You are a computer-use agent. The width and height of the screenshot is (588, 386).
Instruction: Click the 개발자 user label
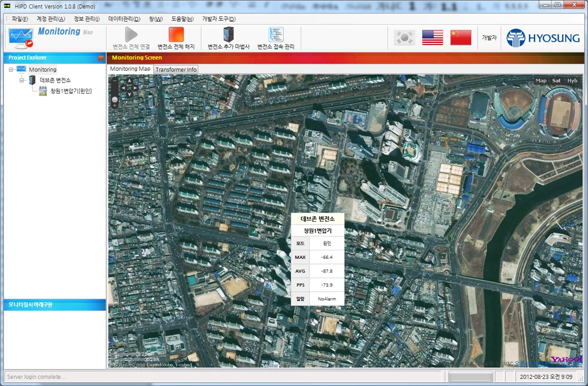pyautogui.click(x=489, y=38)
